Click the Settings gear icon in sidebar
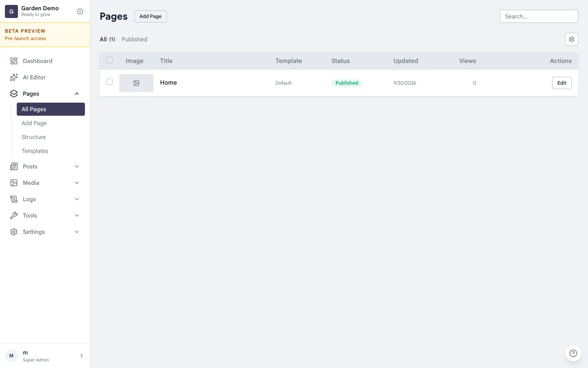The width and height of the screenshot is (588, 368). point(14,232)
